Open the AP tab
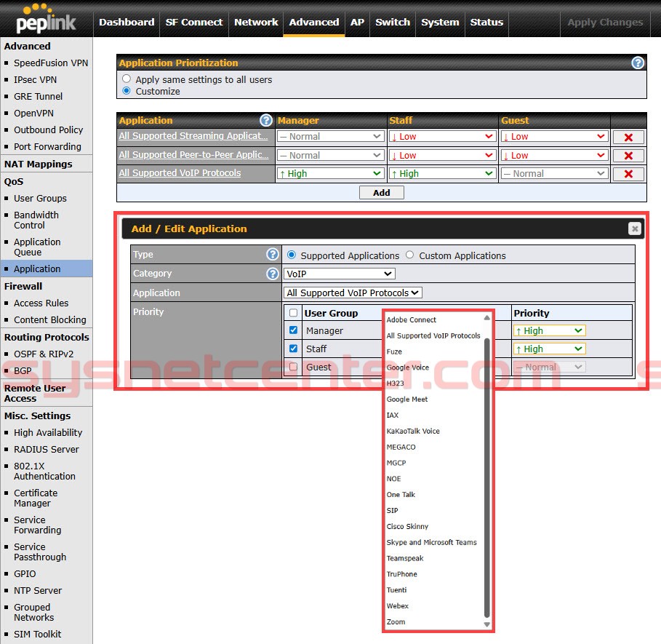The width and height of the screenshot is (661, 644). [x=357, y=22]
